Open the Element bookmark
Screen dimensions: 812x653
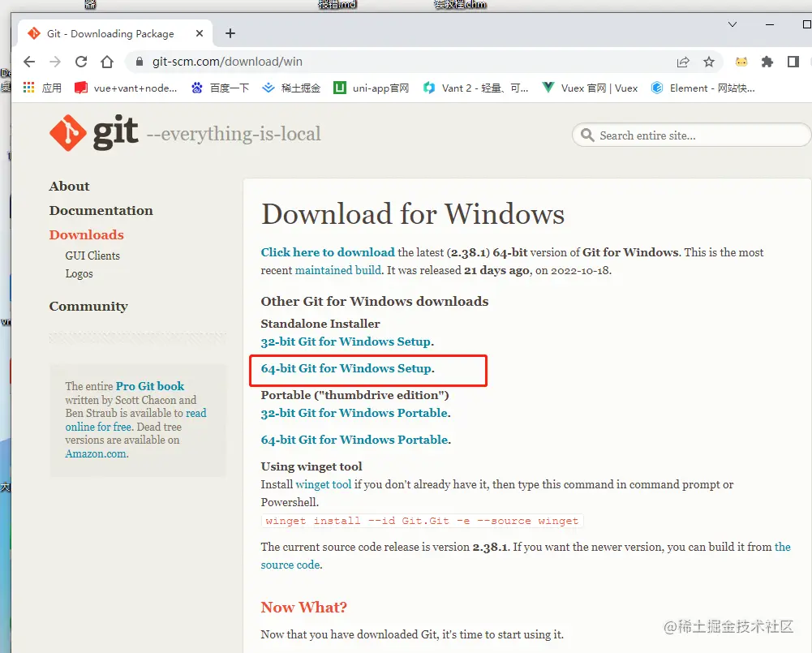pyautogui.click(x=702, y=88)
